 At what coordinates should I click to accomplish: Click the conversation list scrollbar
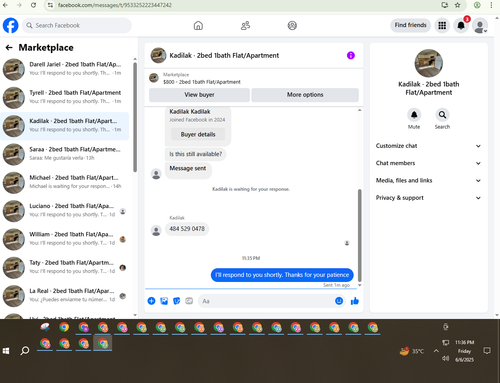pyautogui.click(x=135, y=117)
